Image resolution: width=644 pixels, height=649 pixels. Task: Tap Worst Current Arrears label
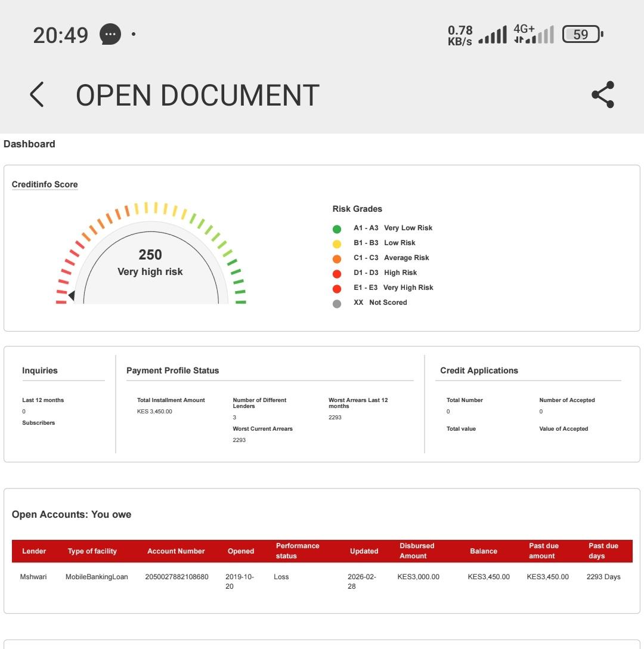tap(262, 428)
